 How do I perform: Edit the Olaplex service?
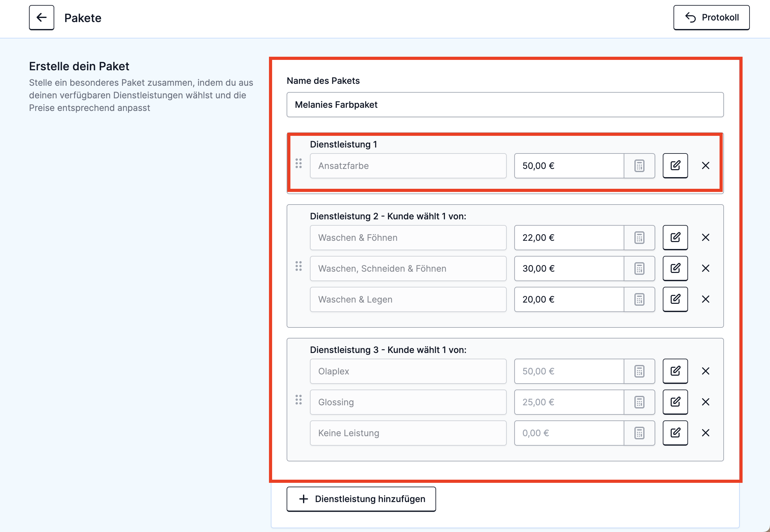[x=675, y=371]
